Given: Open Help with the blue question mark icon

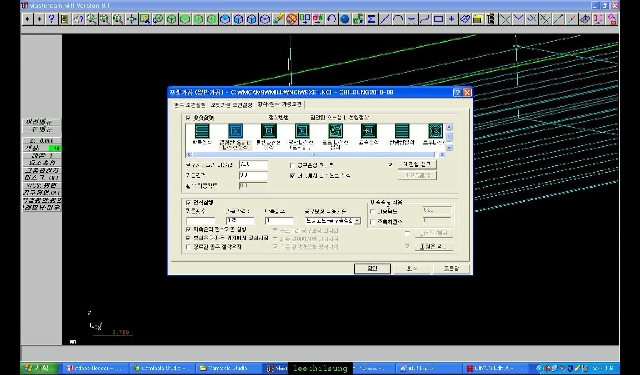Looking at the screenshot, I should coord(51,19).
